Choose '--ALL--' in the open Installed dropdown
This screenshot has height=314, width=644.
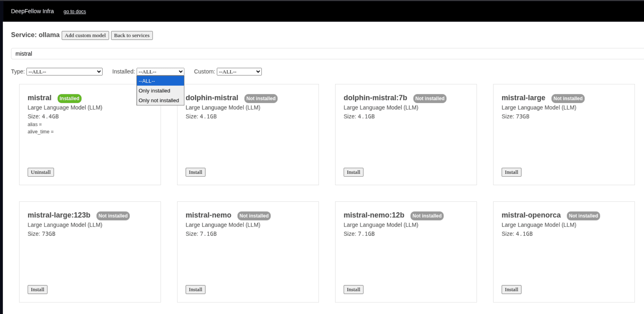(147, 81)
